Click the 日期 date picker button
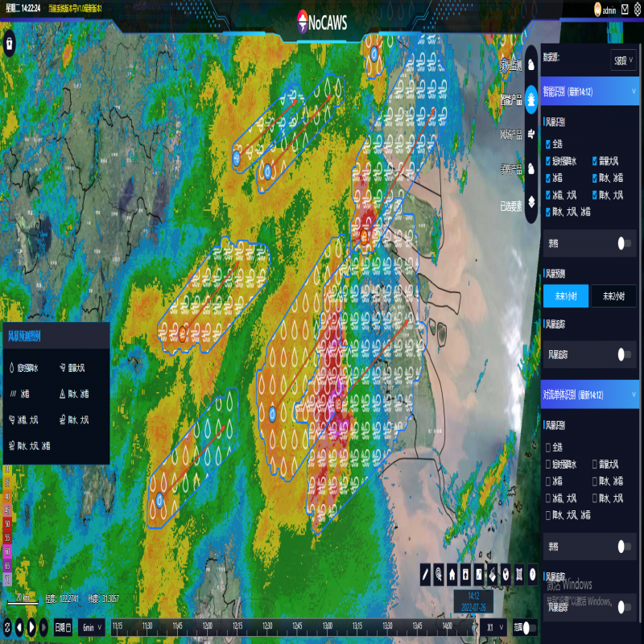 point(63,627)
